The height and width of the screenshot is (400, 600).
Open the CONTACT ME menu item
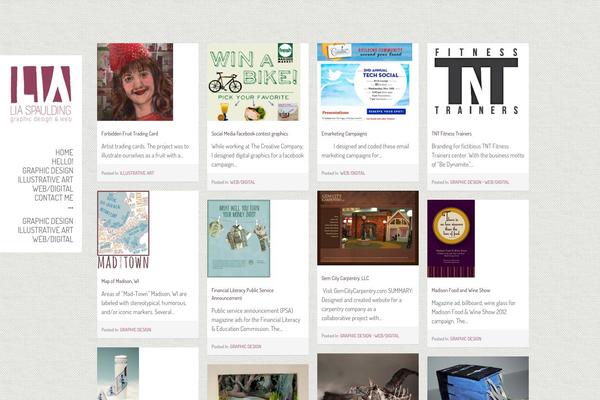[54, 198]
